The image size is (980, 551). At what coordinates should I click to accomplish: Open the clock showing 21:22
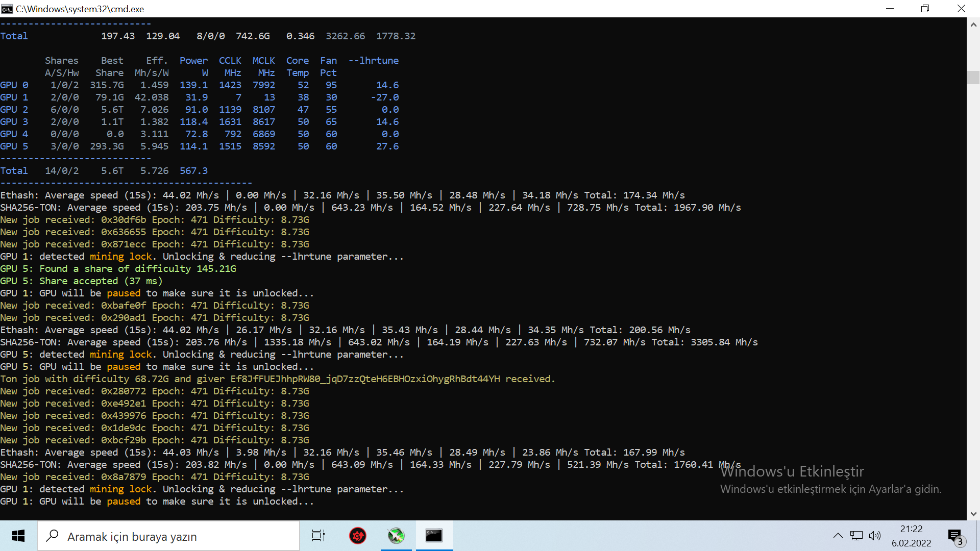(911, 536)
